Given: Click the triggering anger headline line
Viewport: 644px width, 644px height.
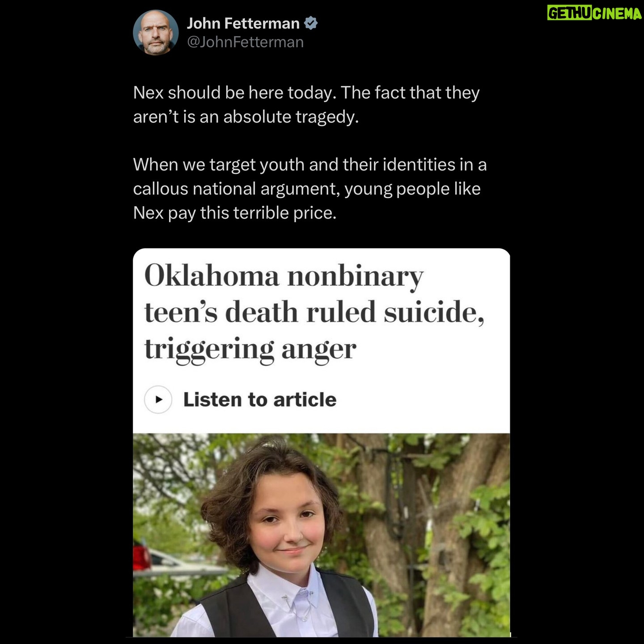Looking at the screenshot, I should pos(250,350).
